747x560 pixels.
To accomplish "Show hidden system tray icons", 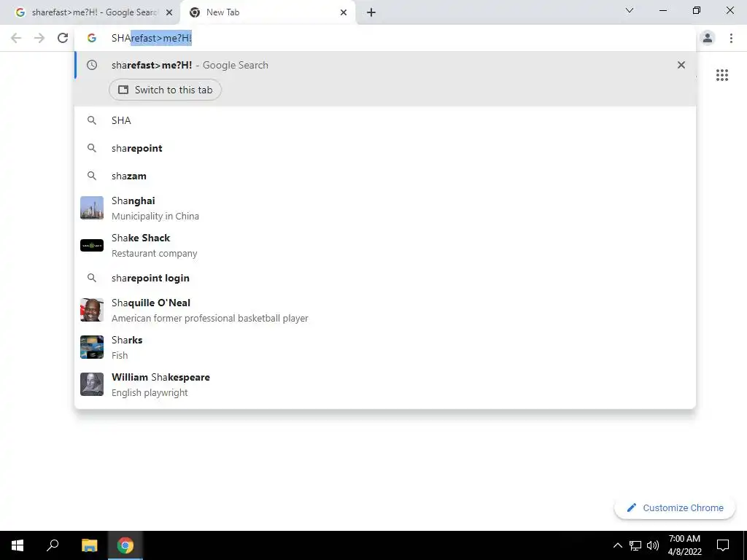I will coord(617,545).
